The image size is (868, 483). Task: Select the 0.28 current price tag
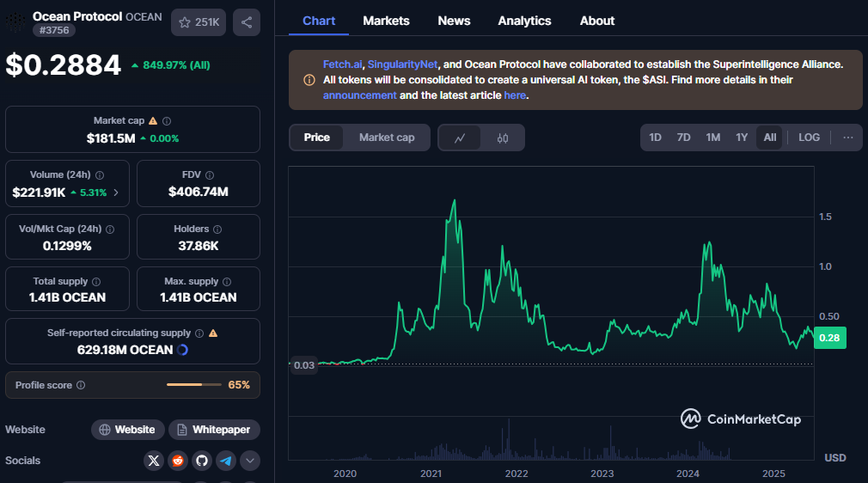coord(830,338)
